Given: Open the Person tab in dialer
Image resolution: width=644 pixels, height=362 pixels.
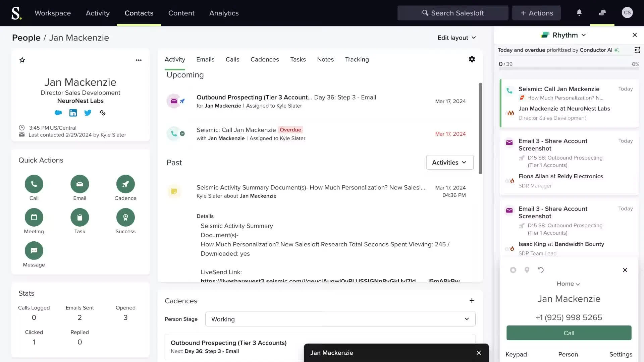Looking at the screenshot, I should click(568, 354).
